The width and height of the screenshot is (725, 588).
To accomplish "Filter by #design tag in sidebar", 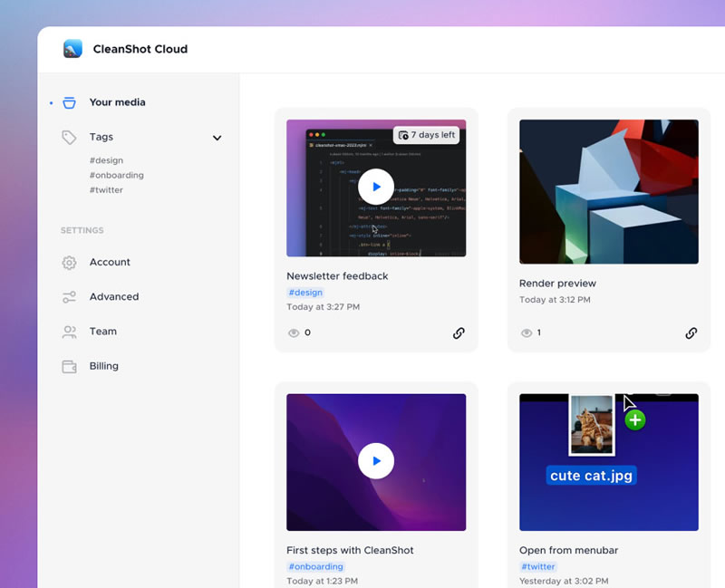I will point(106,160).
